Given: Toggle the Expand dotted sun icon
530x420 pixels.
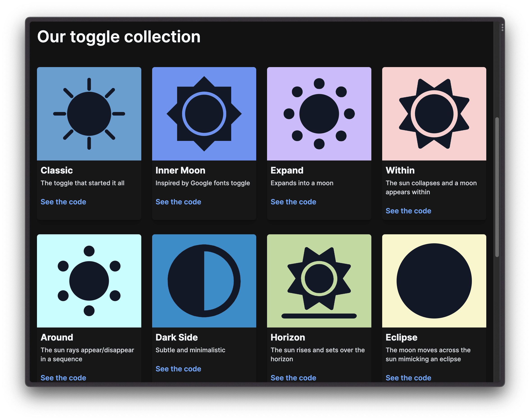Looking at the screenshot, I should click(319, 114).
